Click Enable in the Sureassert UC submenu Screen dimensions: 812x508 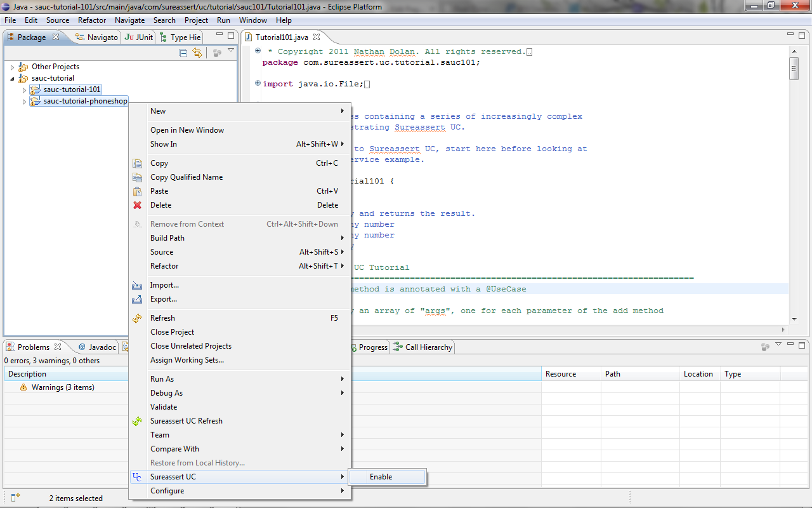[x=388, y=477]
